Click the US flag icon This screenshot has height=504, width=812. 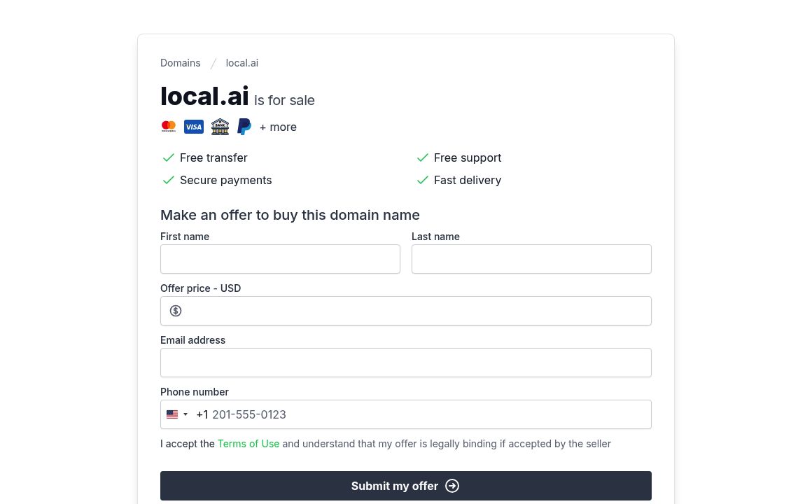(x=172, y=414)
